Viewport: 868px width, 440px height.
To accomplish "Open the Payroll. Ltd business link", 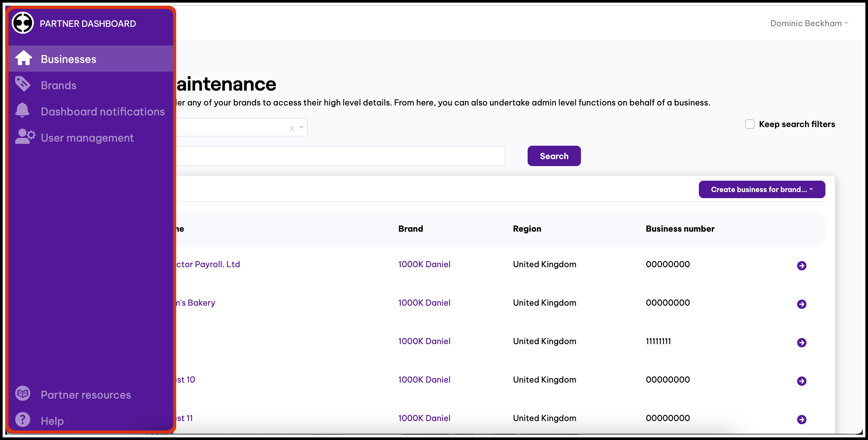I will tap(208, 264).
